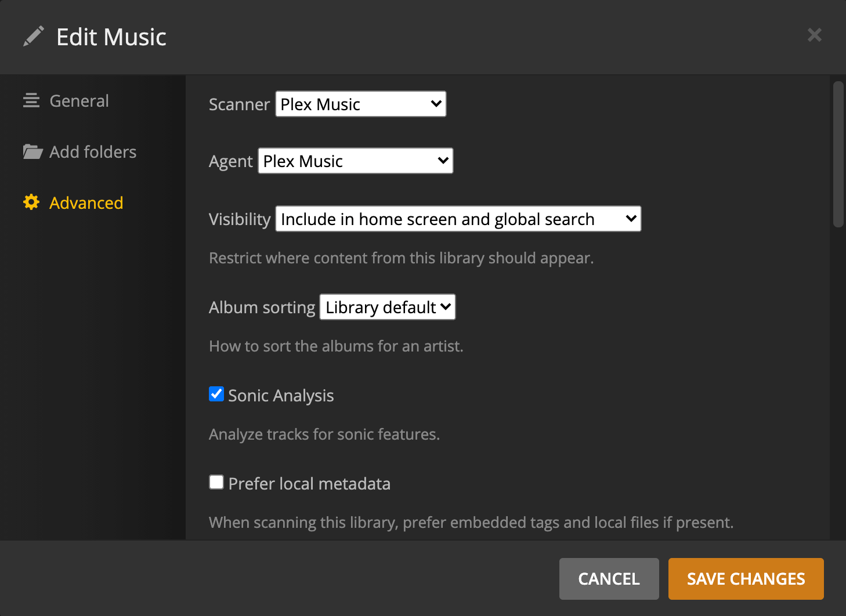Click the CANCEL button
The image size is (846, 616).
(608, 578)
